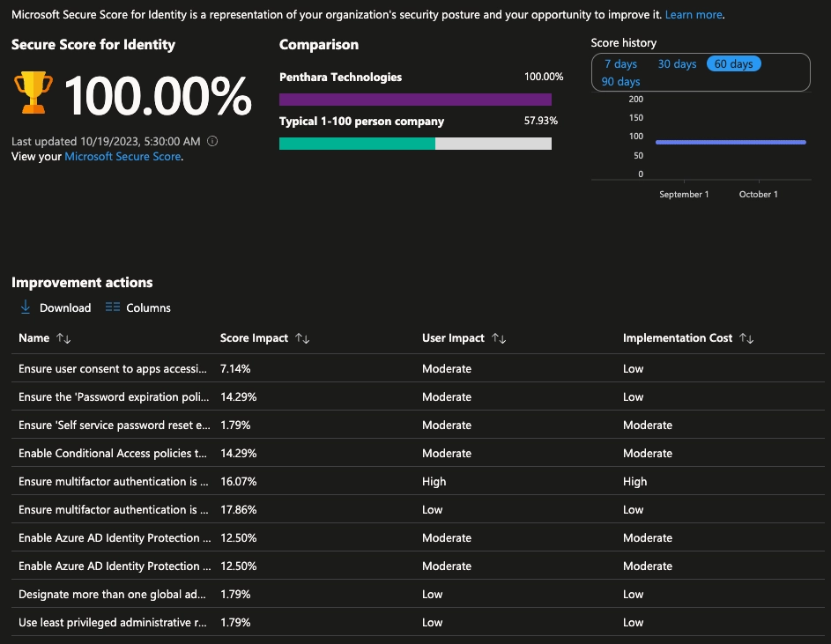
Task: Click the High implementation cost cell
Action: tap(634, 481)
